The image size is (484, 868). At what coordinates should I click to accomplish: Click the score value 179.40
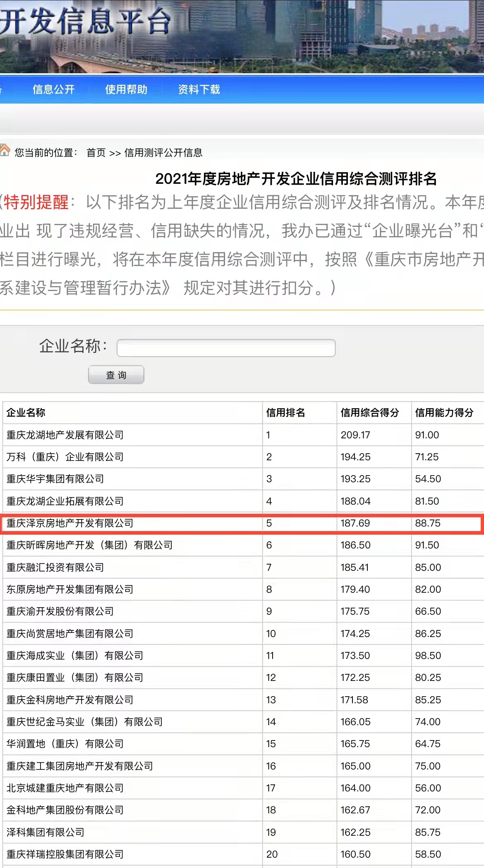tap(355, 589)
